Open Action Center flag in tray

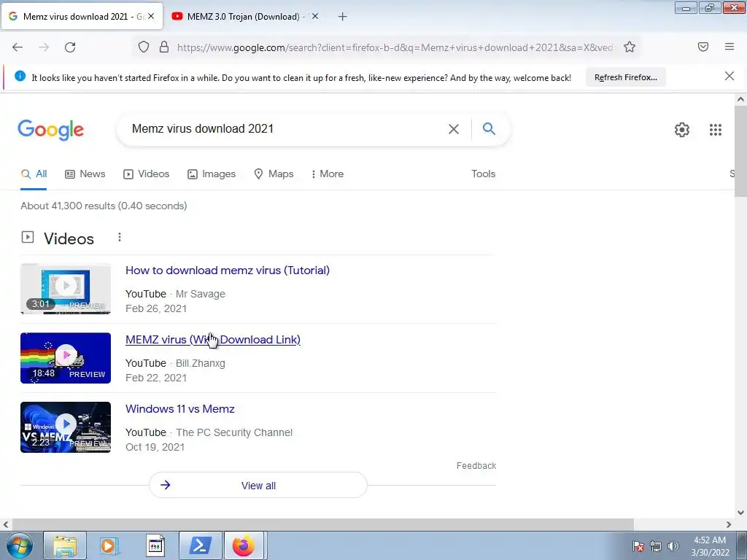click(638, 546)
